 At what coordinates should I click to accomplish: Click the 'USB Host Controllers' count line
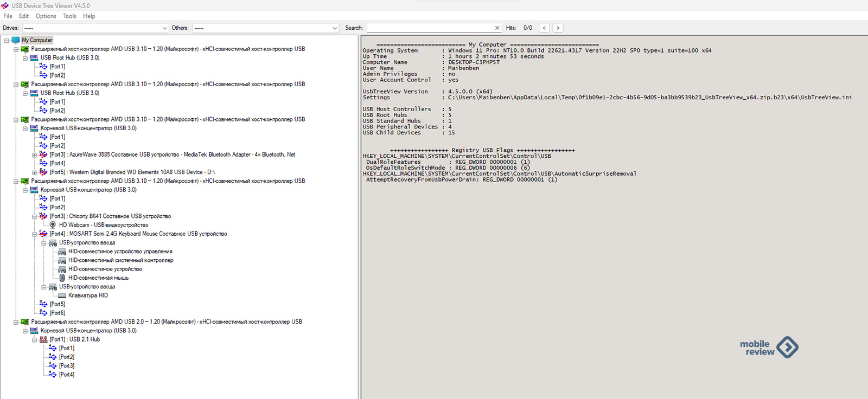click(407, 109)
